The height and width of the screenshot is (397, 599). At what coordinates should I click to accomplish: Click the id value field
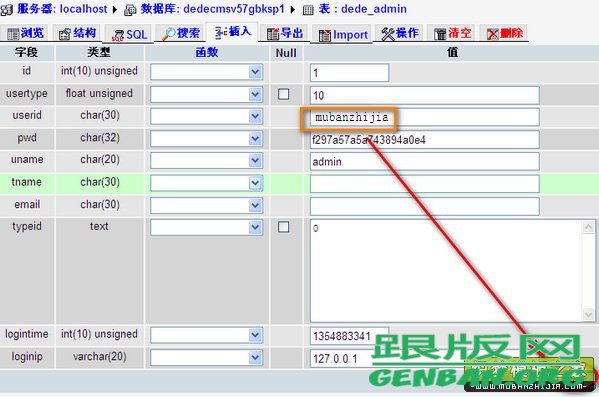click(350, 73)
